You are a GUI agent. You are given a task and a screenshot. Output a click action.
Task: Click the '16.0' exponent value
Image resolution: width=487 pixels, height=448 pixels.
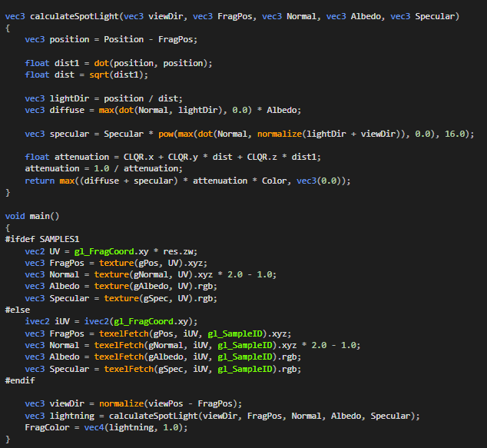455,134
